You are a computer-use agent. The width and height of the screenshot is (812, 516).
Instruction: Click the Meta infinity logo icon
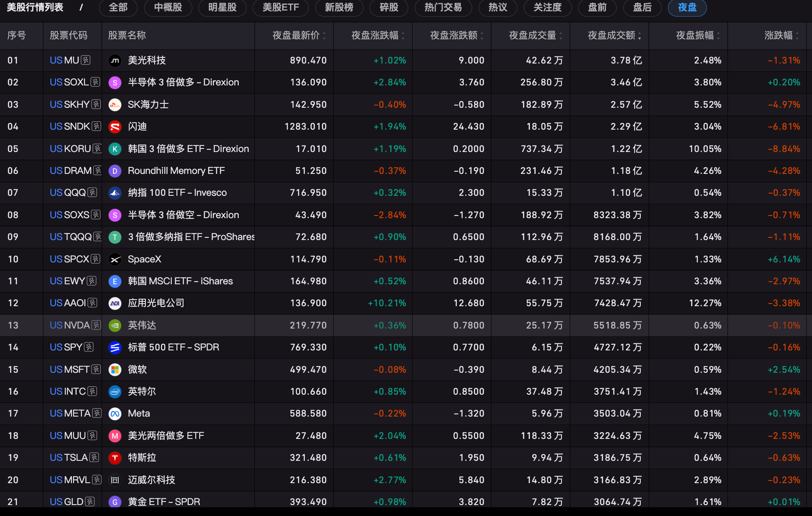[115, 414]
